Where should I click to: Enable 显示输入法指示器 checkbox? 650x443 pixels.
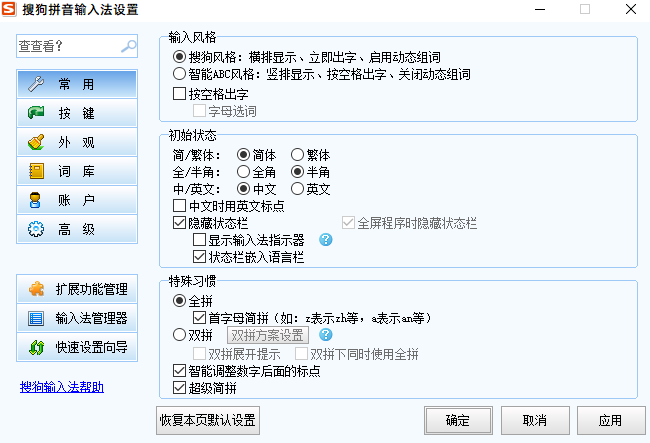tap(199, 240)
